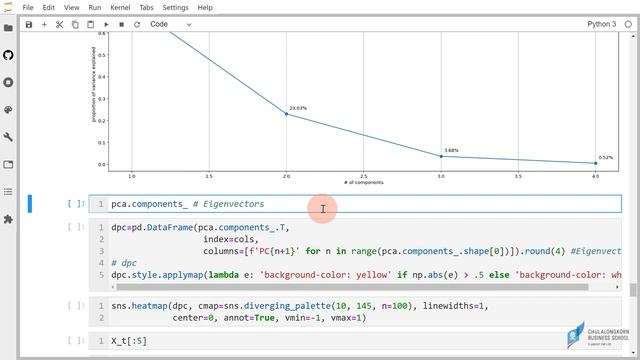Click into the sns.heatmap code cell
This screenshot has width=640, height=360.
point(355,311)
